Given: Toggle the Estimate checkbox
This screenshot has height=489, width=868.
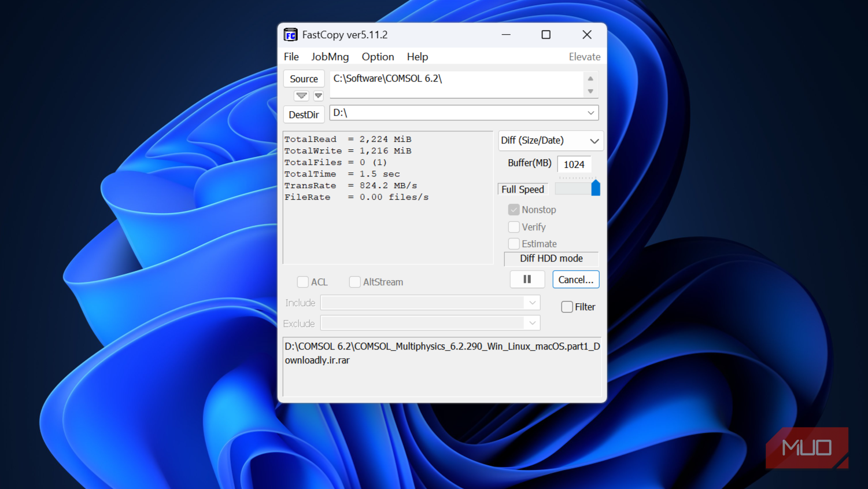Looking at the screenshot, I should (x=514, y=244).
